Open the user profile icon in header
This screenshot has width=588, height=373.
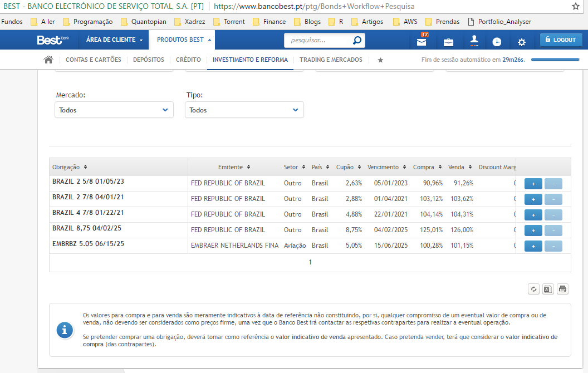point(474,41)
